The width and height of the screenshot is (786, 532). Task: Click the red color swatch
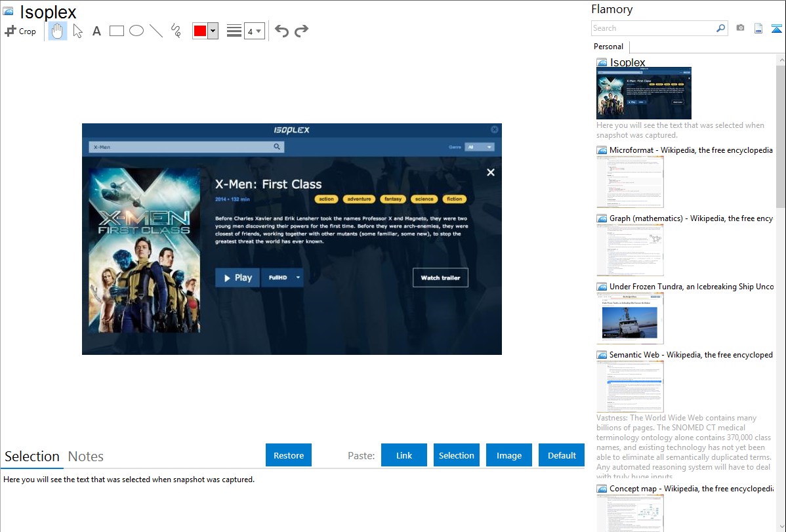[x=200, y=31]
